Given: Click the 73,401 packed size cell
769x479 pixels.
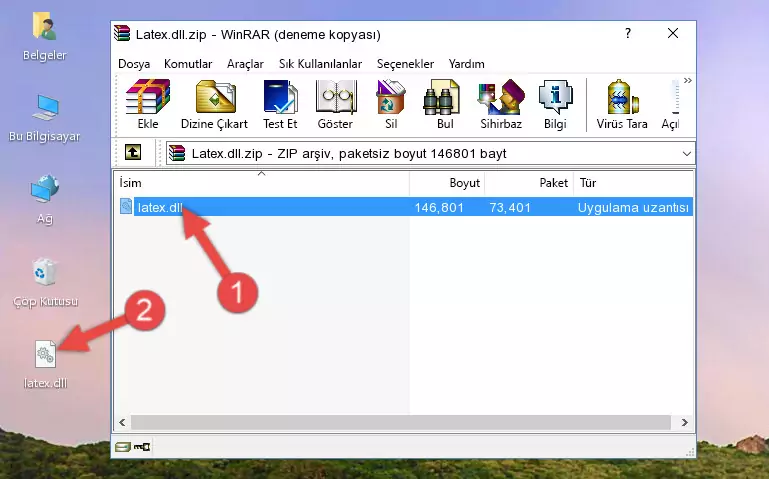Looking at the screenshot, I should click(x=510, y=207).
